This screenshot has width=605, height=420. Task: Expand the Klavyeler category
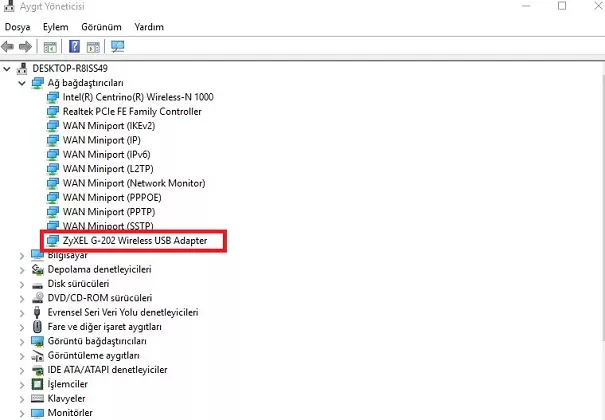pyautogui.click(x=22, y=399)
